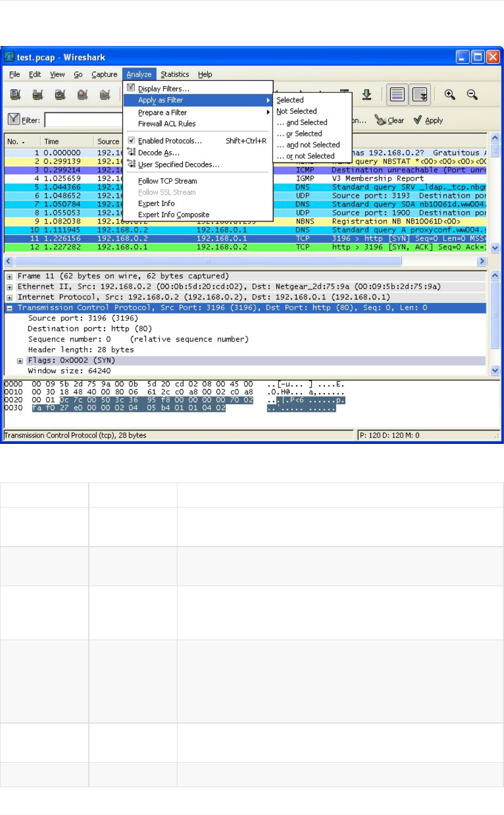Open the Help menu
504x815 pixels.
click(205, 74)
